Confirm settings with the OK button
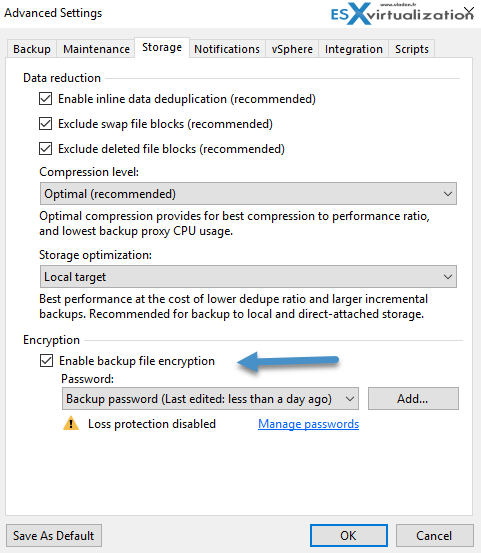Viewport: 481px width, 553px height. point(349,535)
